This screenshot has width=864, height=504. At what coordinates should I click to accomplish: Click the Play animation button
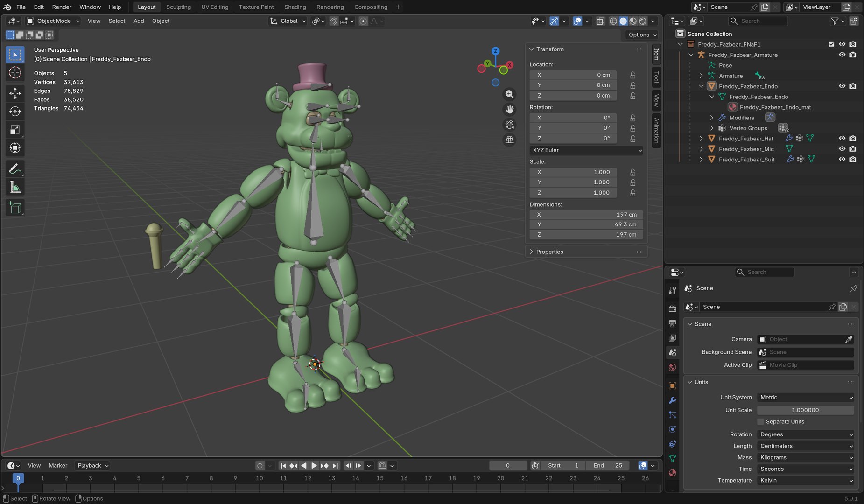tap(314, 465)
